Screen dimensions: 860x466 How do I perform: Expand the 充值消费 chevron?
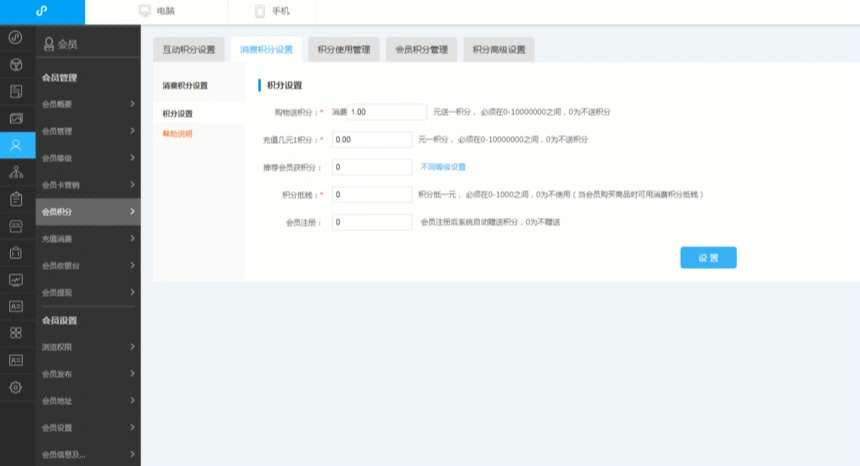[132, 238]
